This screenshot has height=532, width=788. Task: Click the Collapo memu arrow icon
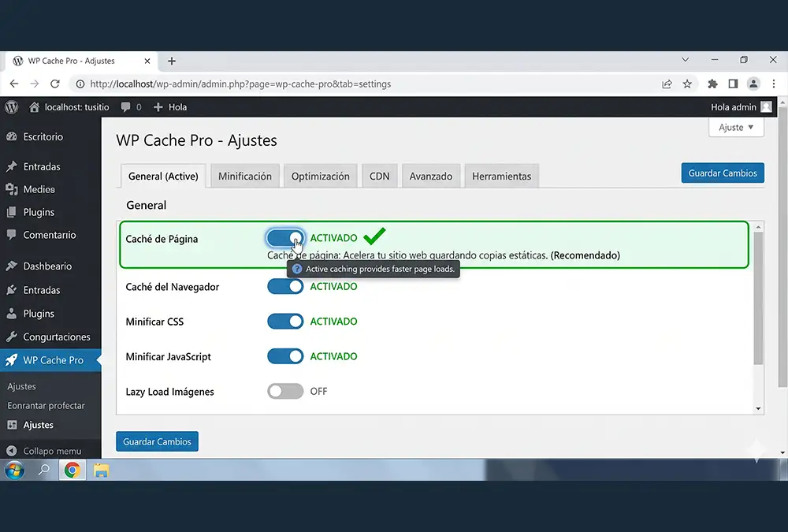pos(12,451)
